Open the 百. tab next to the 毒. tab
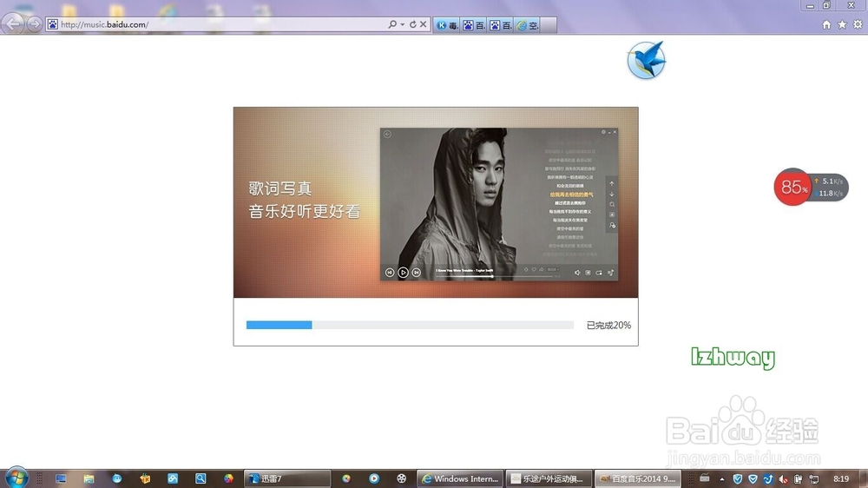This screenshot has height=488, width=868. point(474,25)
